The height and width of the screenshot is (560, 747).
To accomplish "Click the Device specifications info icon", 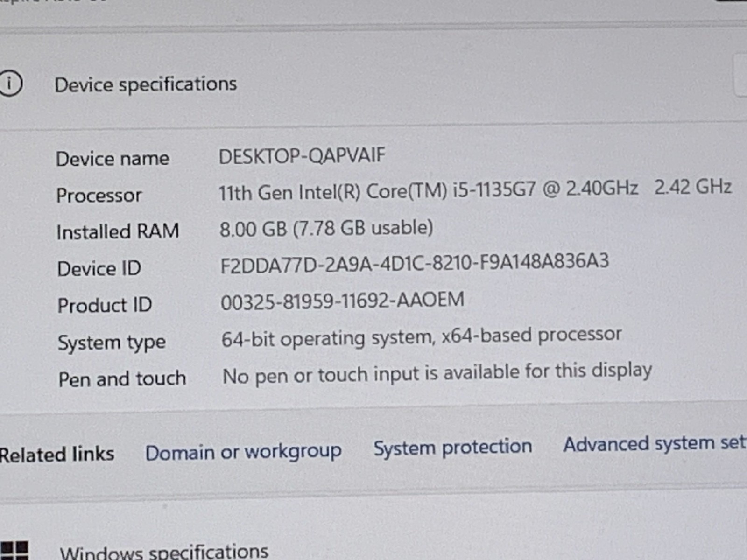I will point(10,84).
